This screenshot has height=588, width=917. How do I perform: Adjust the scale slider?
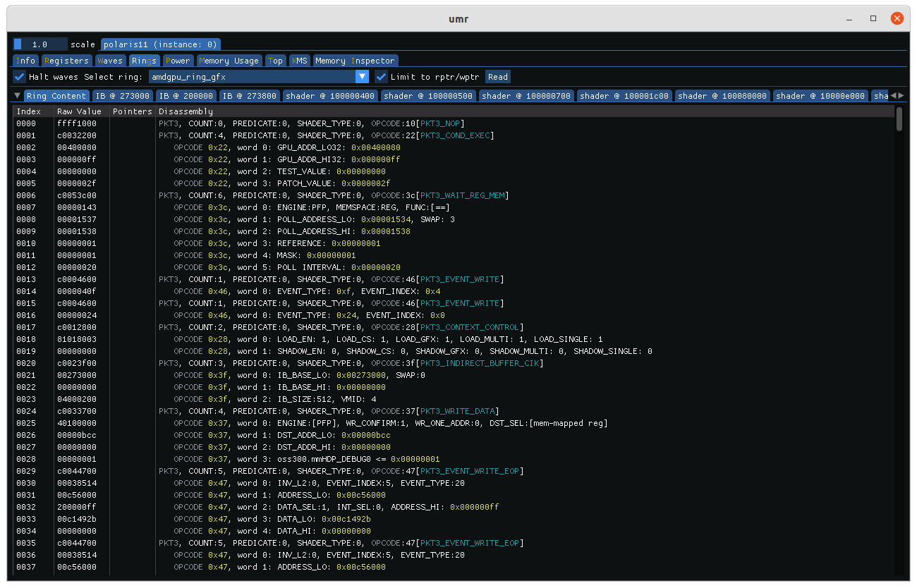(x=40, y=44)
